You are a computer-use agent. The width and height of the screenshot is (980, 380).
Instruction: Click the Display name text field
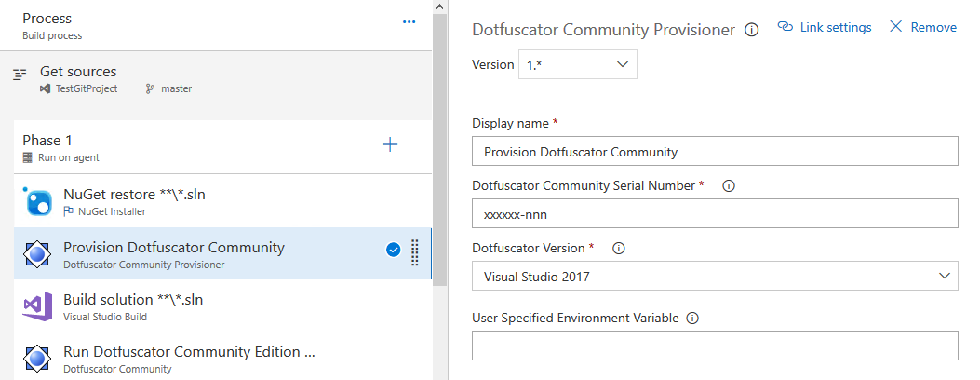pos(715,152)
